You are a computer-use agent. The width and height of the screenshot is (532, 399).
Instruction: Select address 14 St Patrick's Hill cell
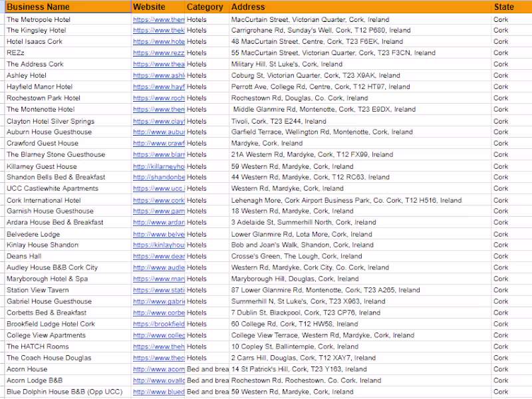(360, 369)
